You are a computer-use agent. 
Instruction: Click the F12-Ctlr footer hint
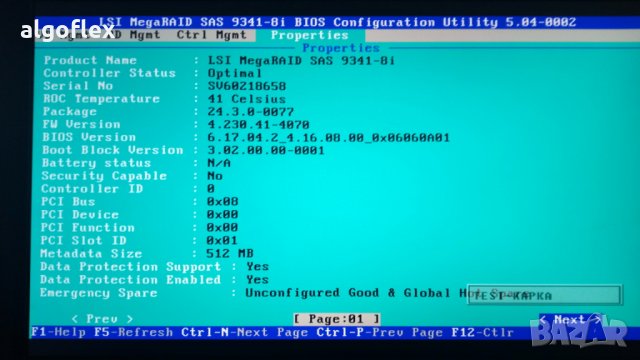pos(483,332)
